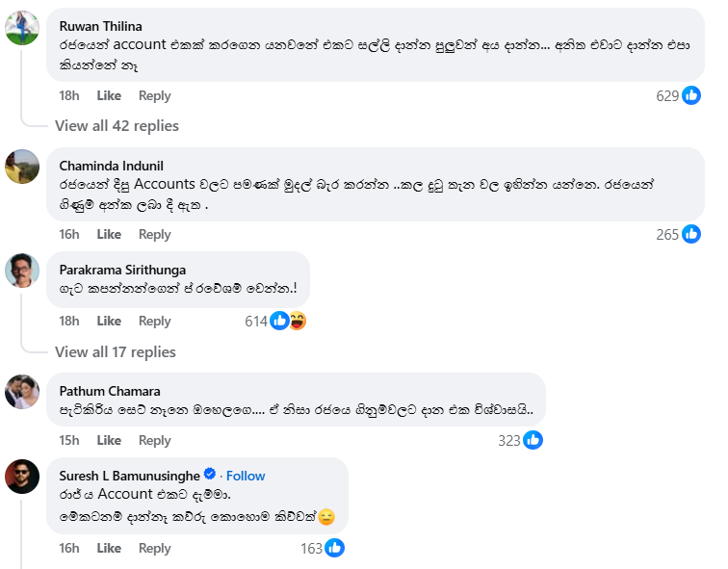Open Chaminda Indunil's 16h timestamp link
Viewport: 728px width, 569px height.
[69, 234]
